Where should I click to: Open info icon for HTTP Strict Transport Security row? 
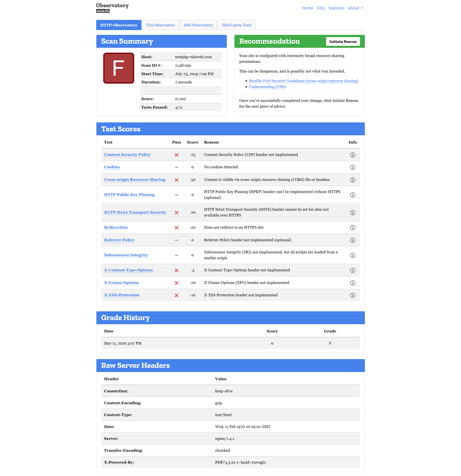click(x=352, y=213)
